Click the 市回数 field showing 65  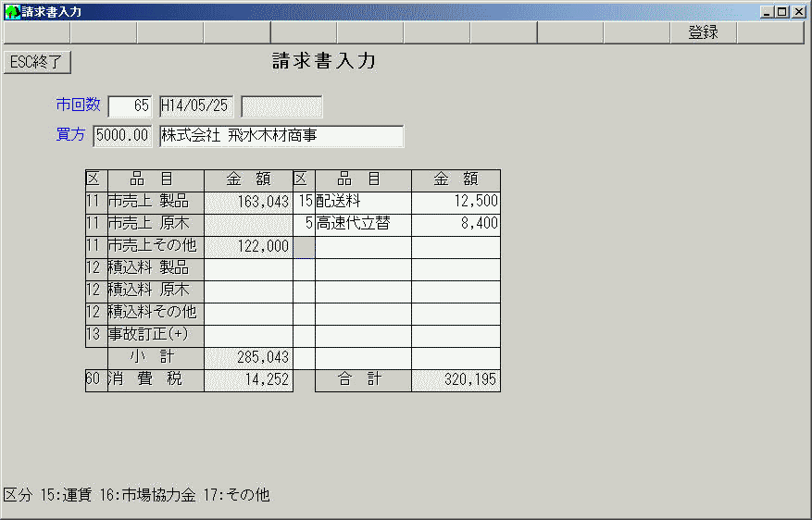point(130,106)
